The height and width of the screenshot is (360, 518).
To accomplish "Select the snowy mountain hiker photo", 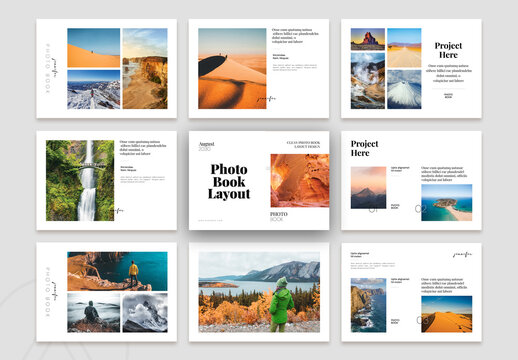I will coord(94,89).
